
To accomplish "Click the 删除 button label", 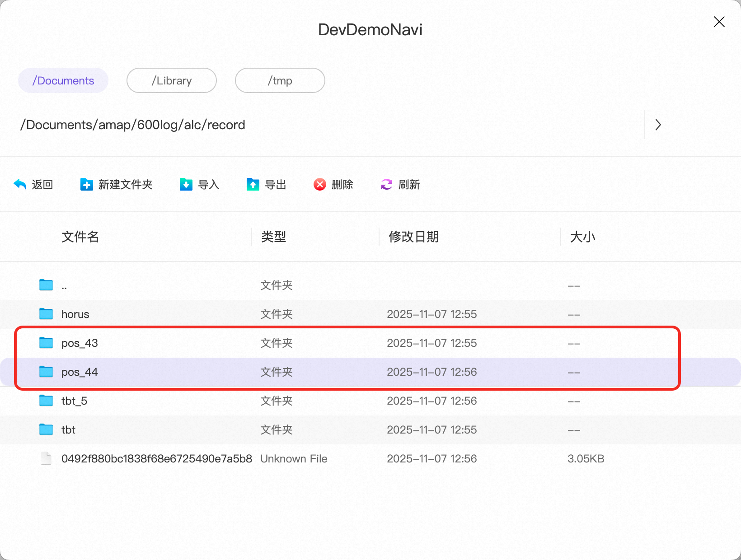I will click(342, 185).
